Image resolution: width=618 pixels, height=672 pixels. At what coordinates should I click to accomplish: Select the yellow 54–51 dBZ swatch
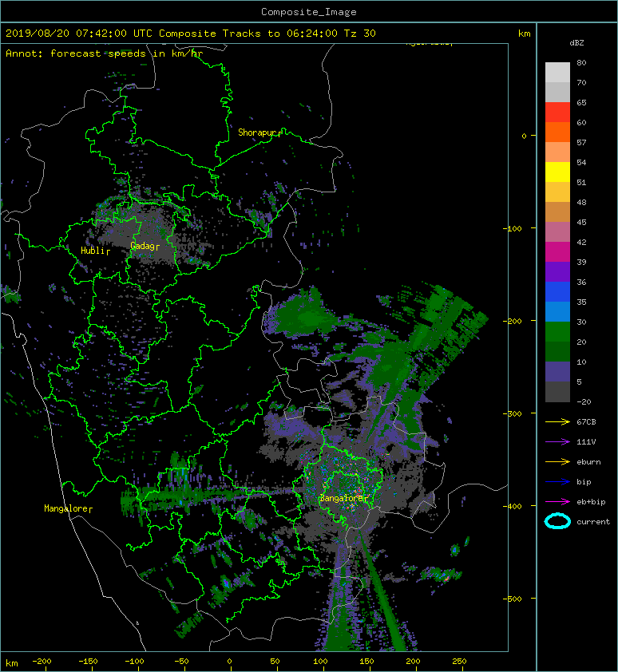[557, 172]
